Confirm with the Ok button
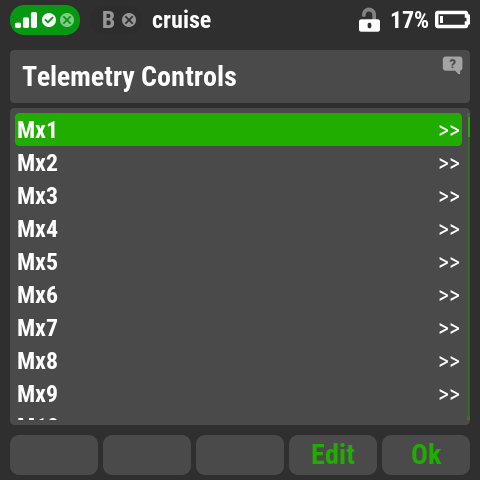Screen dimensions: 480x480 (x=426, y=455)
